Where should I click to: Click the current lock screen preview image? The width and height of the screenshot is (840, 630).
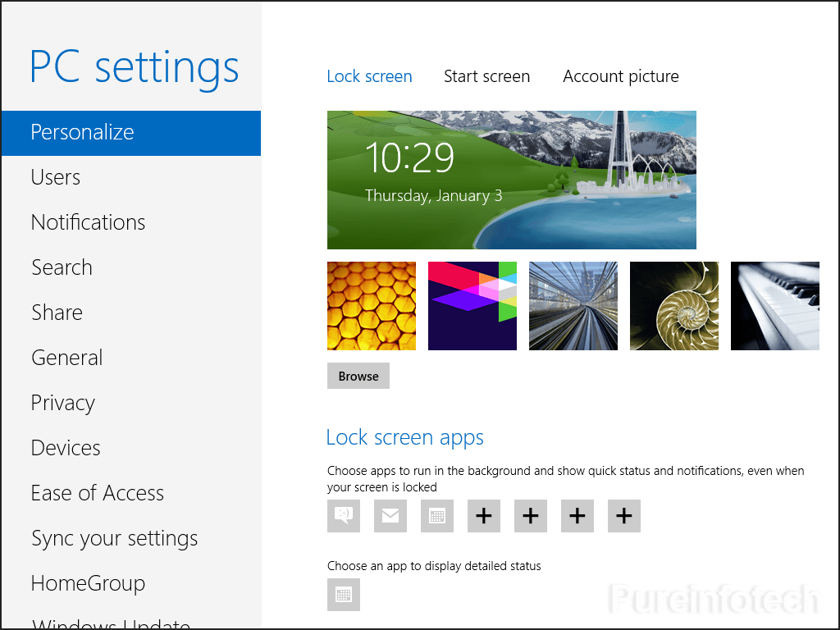[x=512, y=180]
